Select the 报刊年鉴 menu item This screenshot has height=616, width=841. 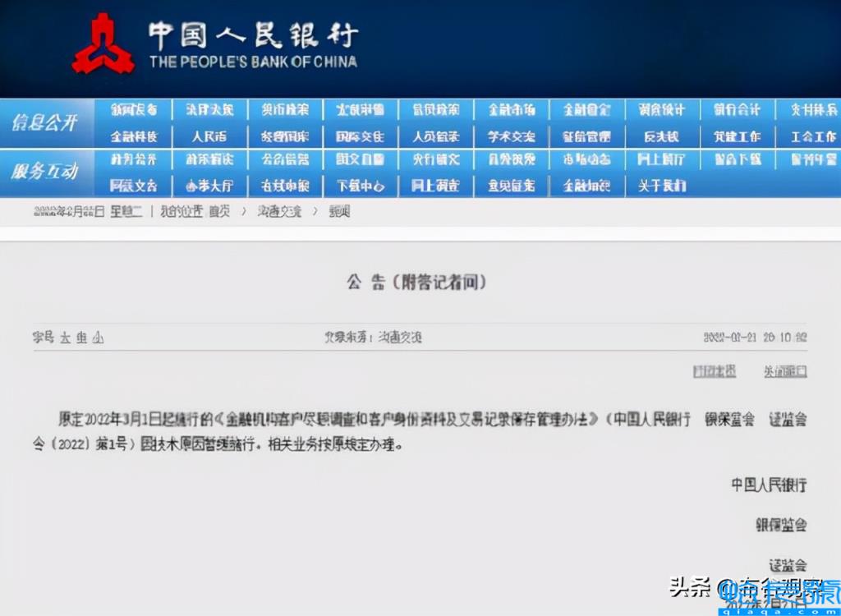814,159
